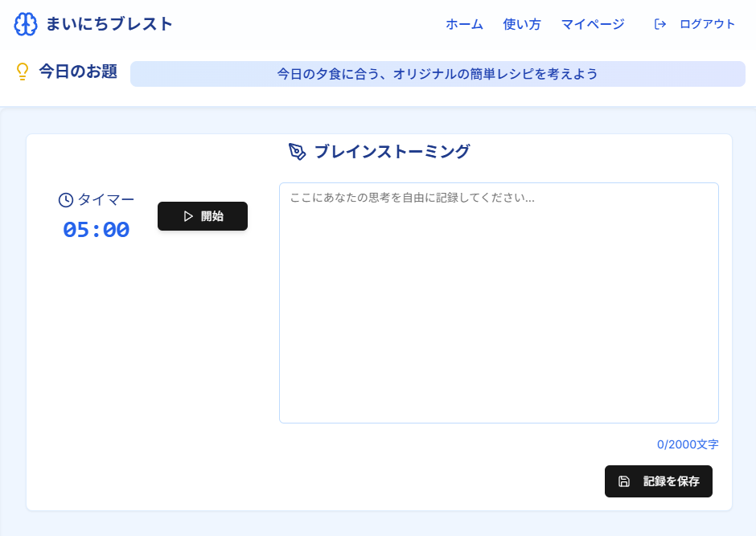756x536 pixels.
Task: Go to the ホーム page
Action: click(x=464, y=24)
